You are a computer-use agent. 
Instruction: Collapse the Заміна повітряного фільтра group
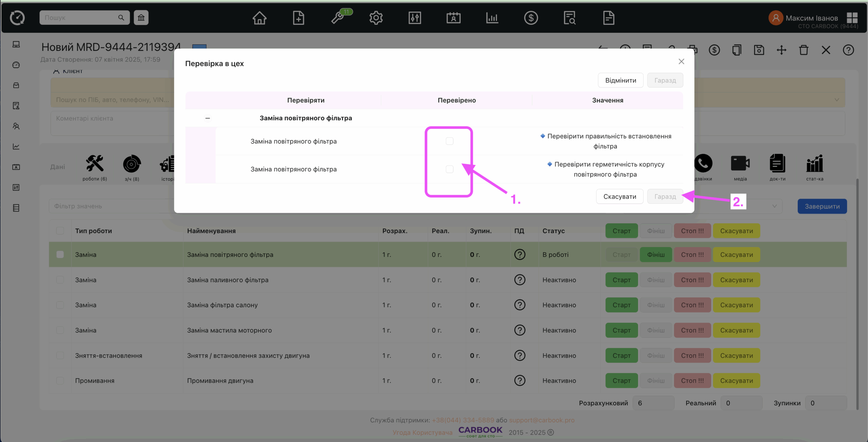click(208, 118)
